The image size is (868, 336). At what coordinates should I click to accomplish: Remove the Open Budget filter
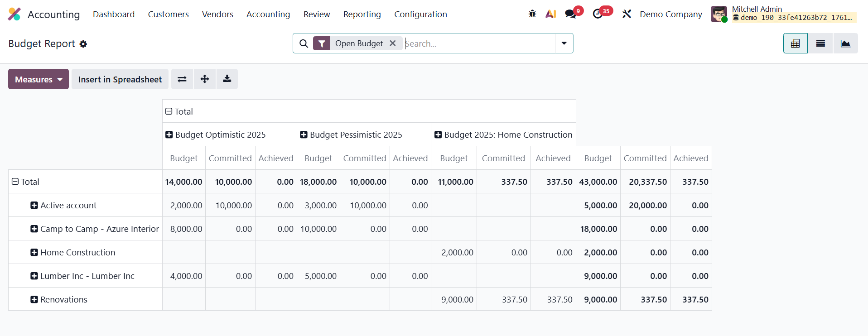tap(393, 43)
